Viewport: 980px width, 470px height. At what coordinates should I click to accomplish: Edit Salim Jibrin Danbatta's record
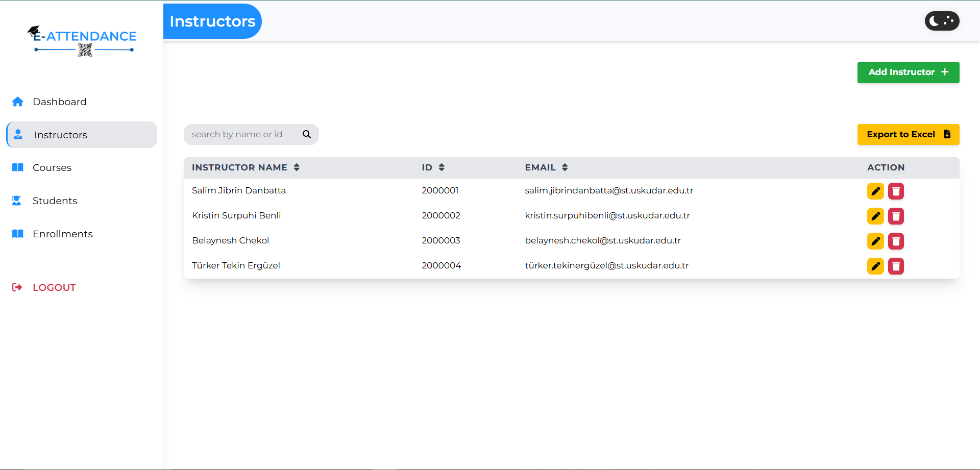(x=875, y=191)
